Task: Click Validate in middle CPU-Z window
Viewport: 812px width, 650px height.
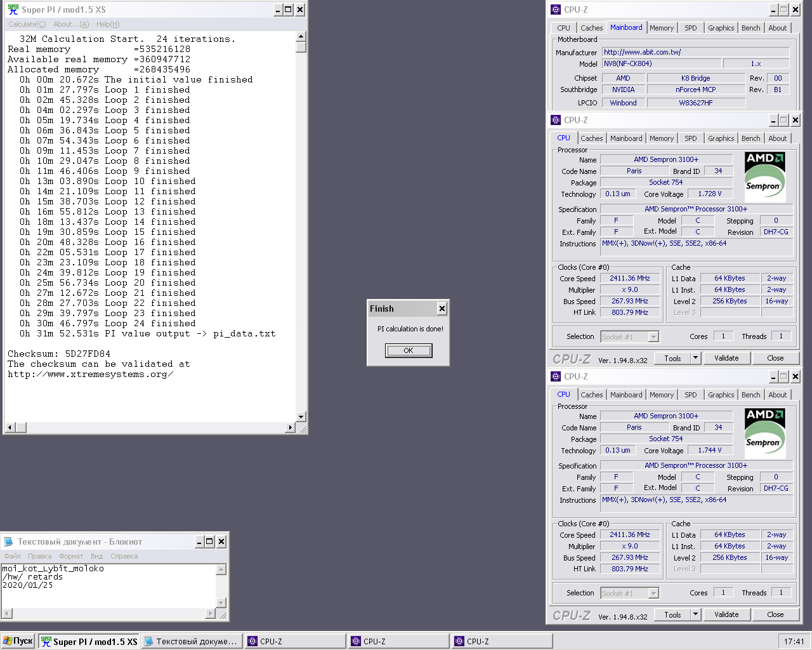Action: click(726, 358)
